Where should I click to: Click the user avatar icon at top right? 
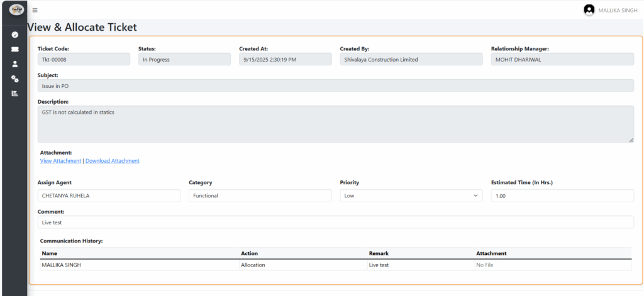(x=589, y=10)
